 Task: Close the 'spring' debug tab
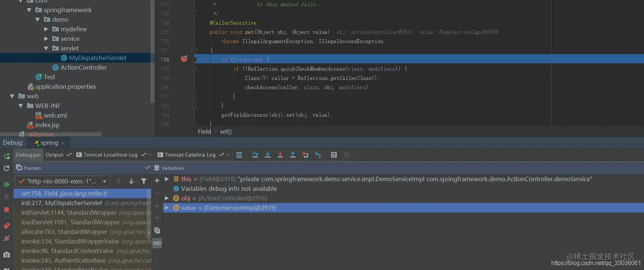(63, 143)
